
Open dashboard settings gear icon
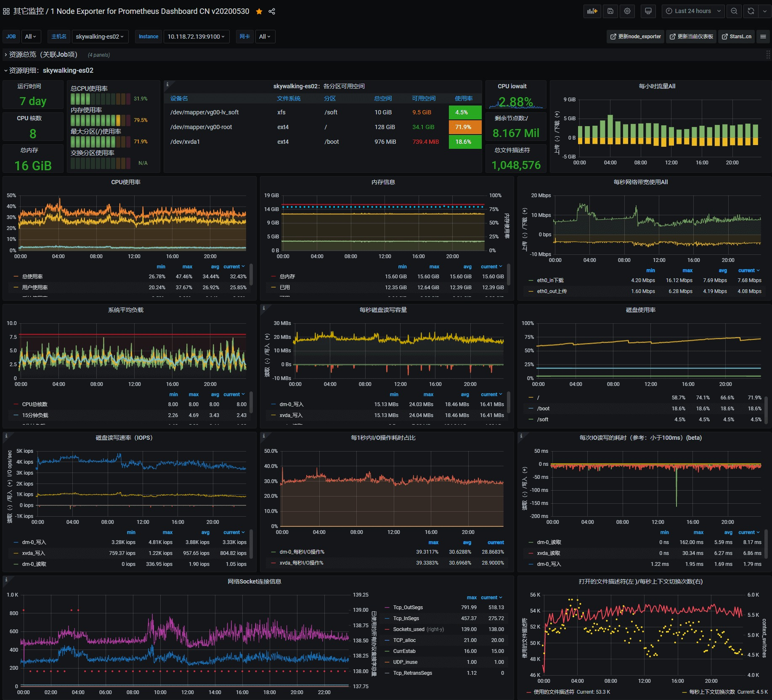(627, 11)
